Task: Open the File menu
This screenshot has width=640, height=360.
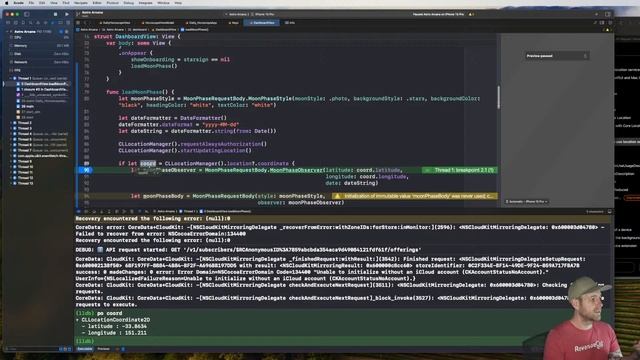Action: point(31,3)
